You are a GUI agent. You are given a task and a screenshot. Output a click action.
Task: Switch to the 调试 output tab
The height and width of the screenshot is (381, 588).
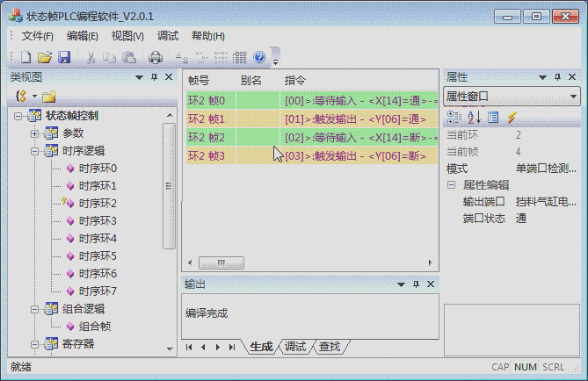pos(295,347)
